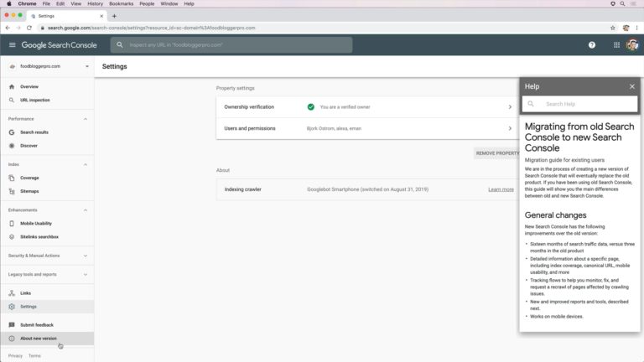
Task: Click the Help question mark icon
Action: pos(592,45)
